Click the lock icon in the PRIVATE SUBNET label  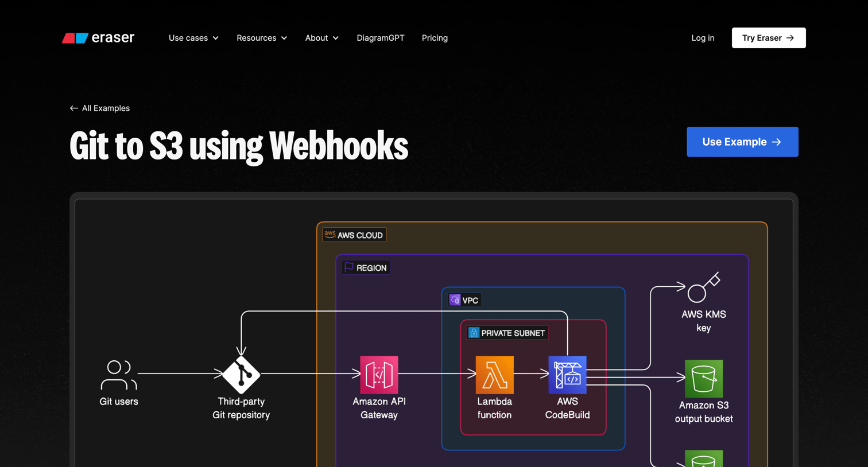[x=474, y=333]
